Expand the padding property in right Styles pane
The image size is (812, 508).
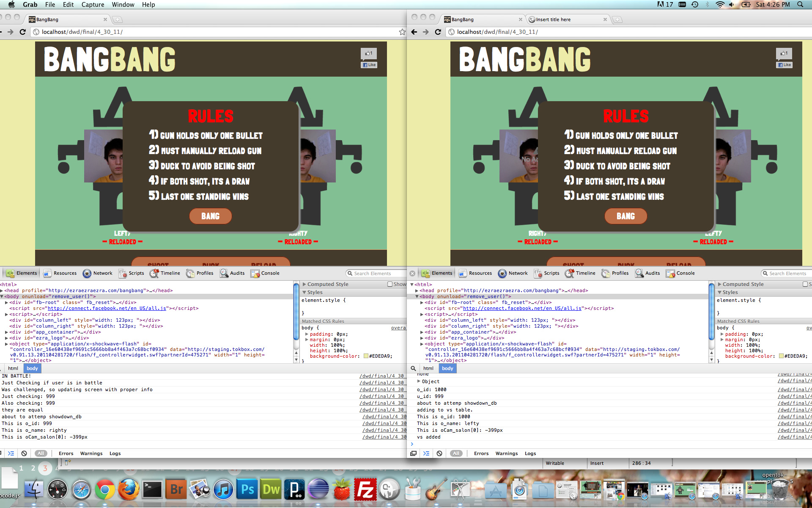coord(722,334)
